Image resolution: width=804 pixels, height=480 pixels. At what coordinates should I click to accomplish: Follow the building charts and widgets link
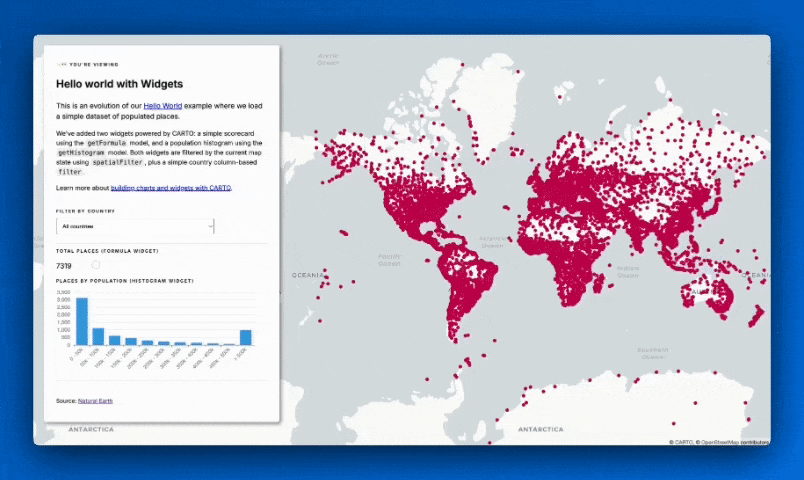pos(184,188)
